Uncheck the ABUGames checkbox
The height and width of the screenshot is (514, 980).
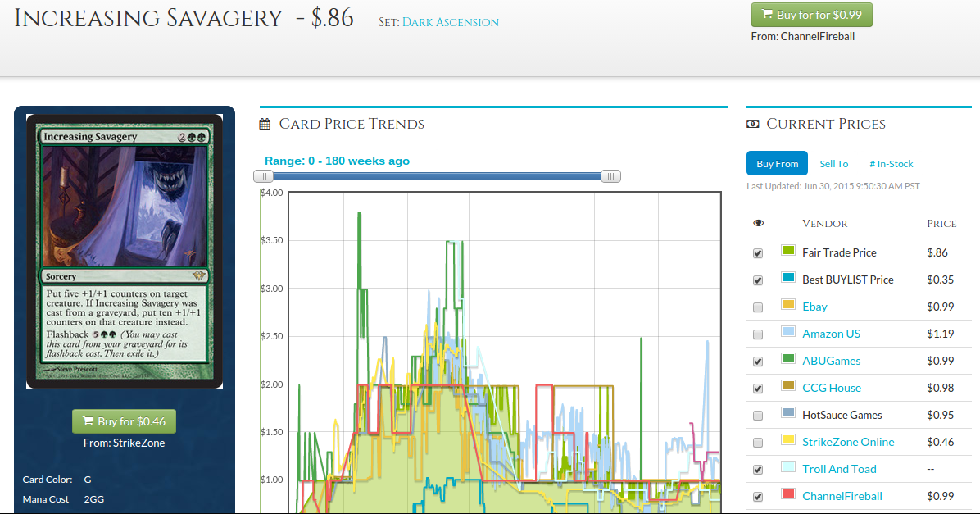[758, 362]
